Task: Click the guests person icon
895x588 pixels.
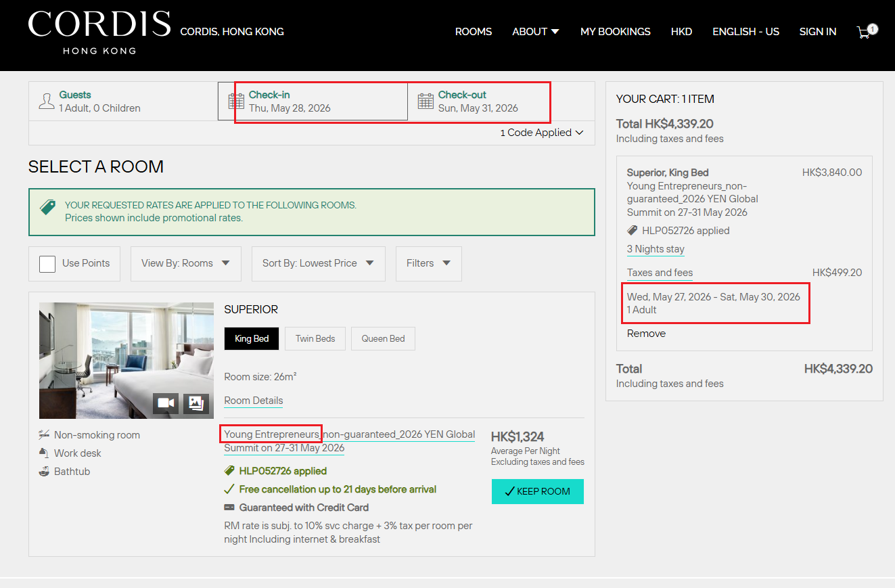Action: point(47,101)
